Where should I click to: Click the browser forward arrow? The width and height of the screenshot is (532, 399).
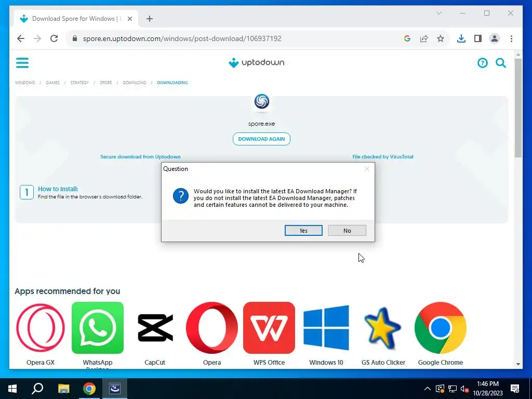37,38
